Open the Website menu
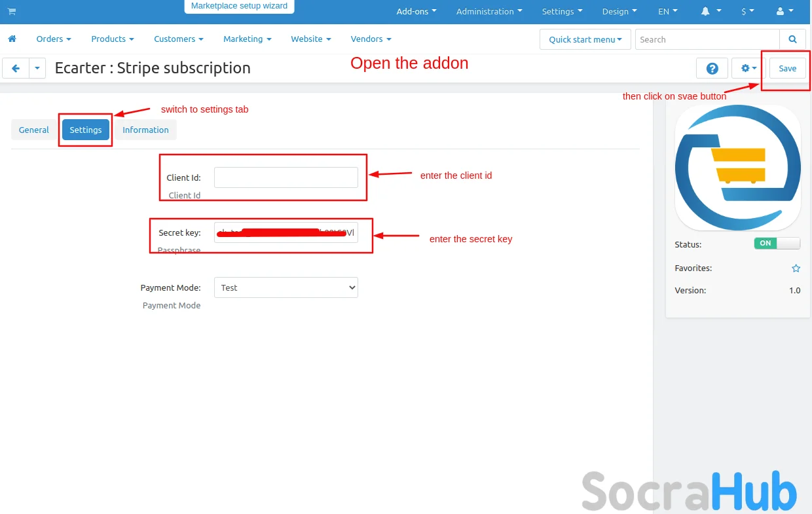 pos(311,39)
